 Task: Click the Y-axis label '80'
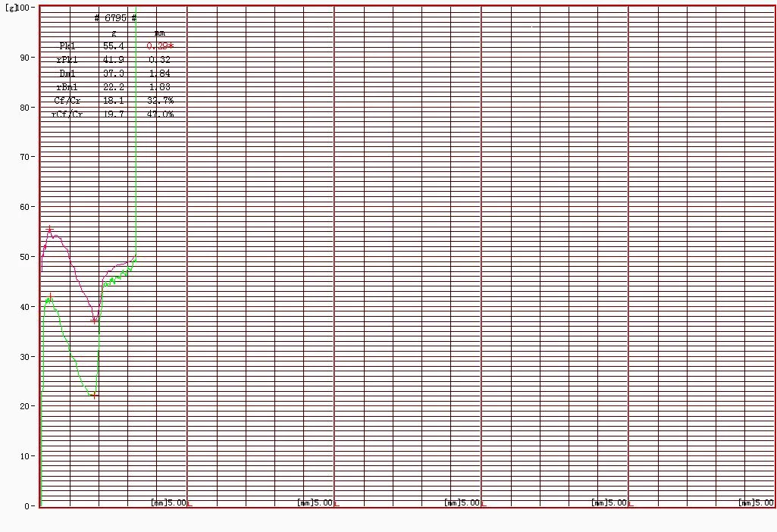pyautogui.click(x=25, y=108)
